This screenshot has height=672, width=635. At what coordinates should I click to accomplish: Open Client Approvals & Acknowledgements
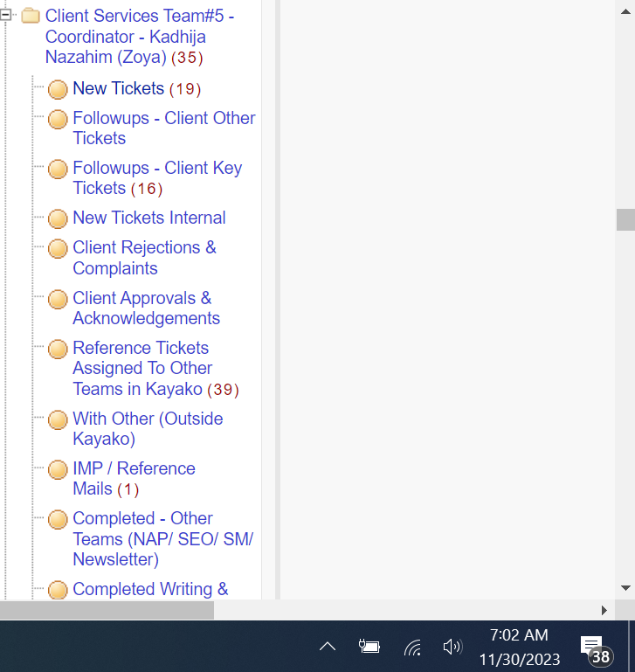146,308
